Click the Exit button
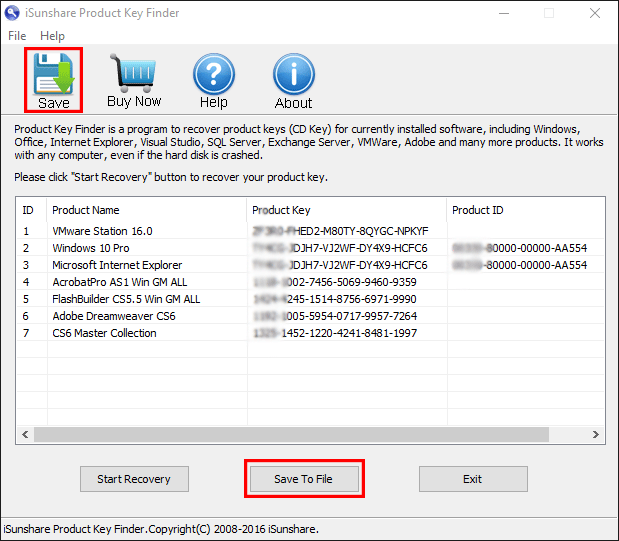619x541 pixels. pyautogui.click(x=473, y=479)
